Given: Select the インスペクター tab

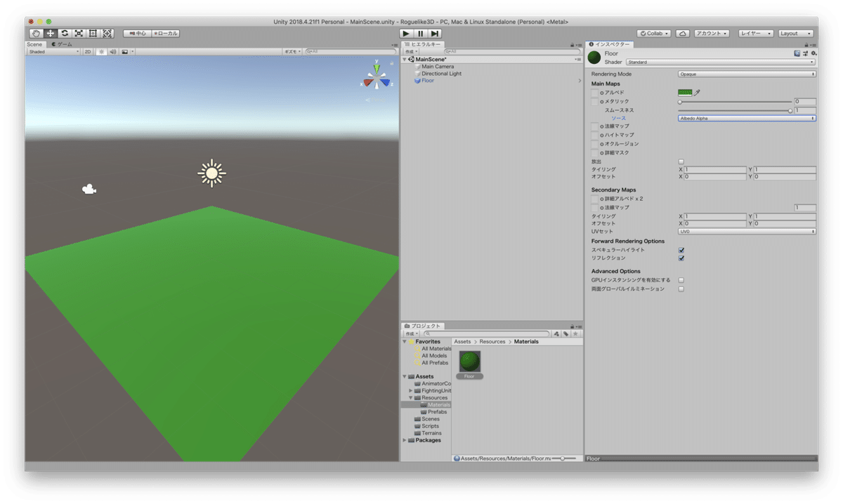Looking at the screenshot, I should 610,44.
